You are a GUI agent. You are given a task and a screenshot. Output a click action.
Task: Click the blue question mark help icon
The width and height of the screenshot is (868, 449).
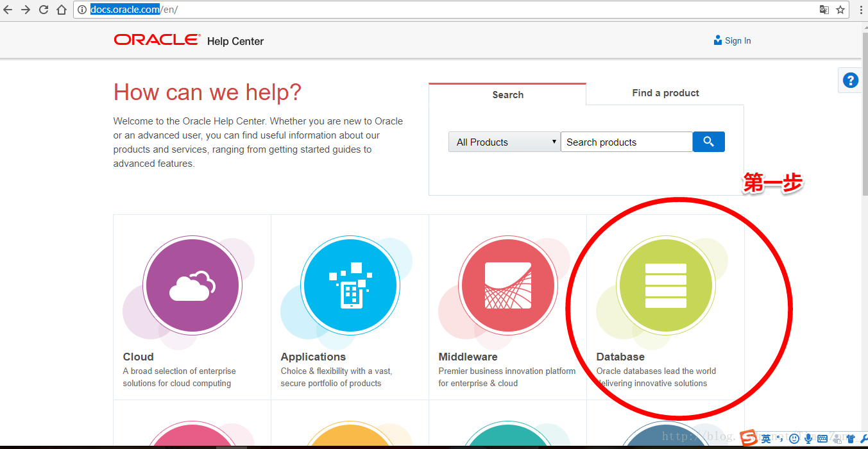[x=851, y=80]
